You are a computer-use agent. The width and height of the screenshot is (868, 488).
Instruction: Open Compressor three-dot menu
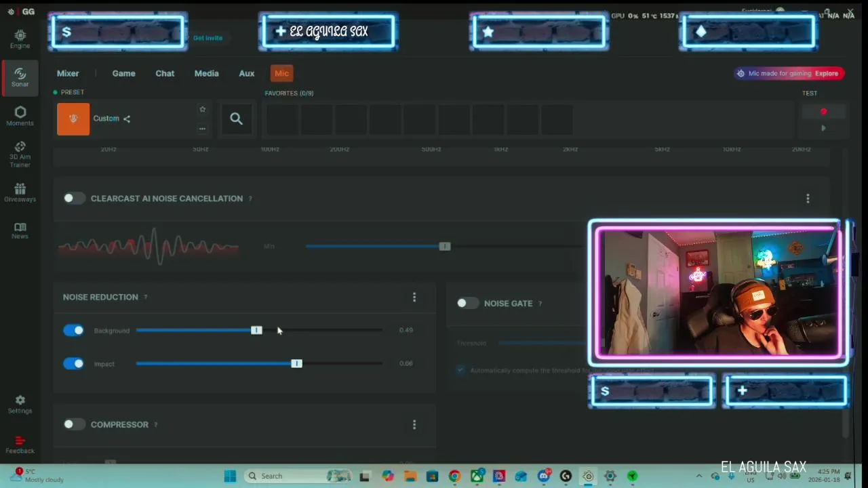click(x=414, y=424)
